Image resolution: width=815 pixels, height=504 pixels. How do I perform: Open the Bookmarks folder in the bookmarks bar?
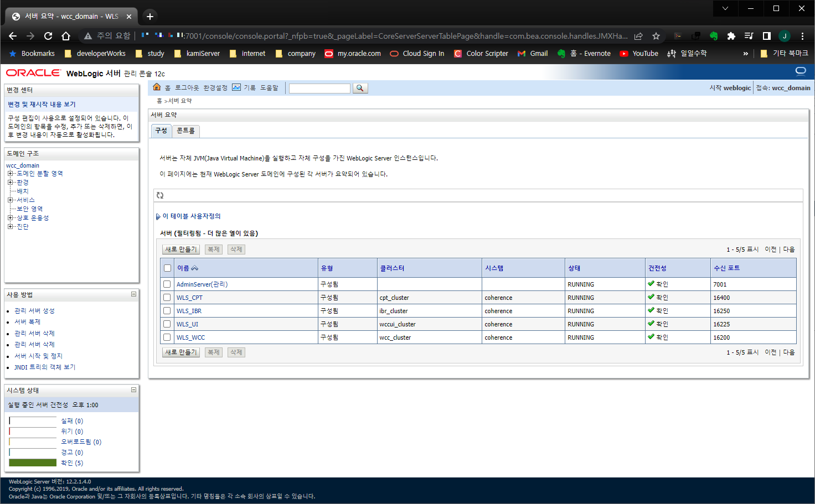pyautogui.click(x=32, y=54)
